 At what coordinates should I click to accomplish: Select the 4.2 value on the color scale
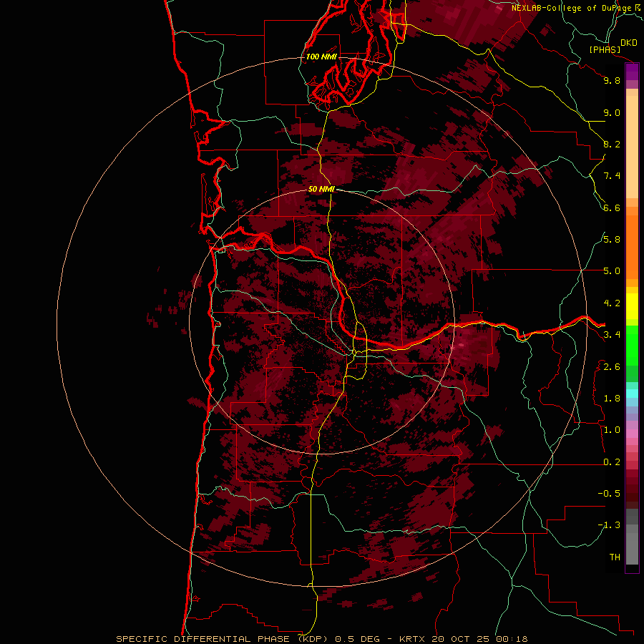[x=612, y=303]
